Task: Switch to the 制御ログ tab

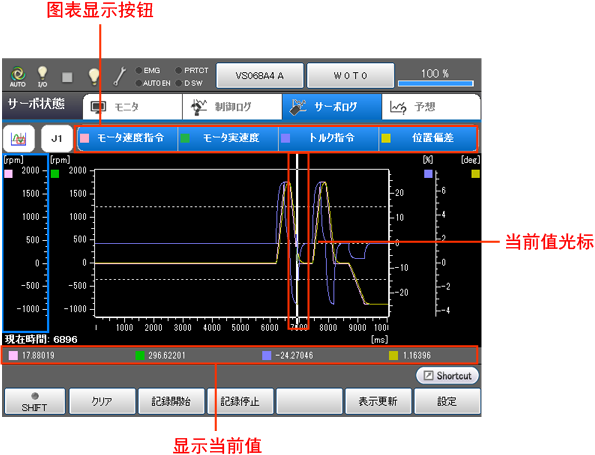Action: pyautogui.click(x=232, y=107)
